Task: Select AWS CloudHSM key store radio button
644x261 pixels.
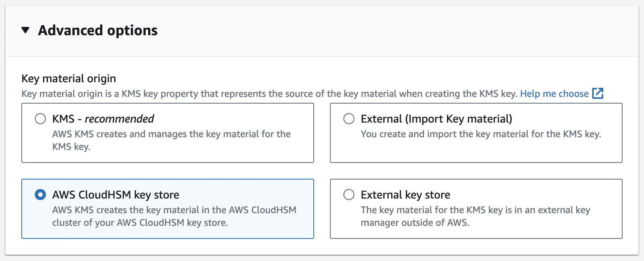Action: pyautogui.click(x=40, y=195)
